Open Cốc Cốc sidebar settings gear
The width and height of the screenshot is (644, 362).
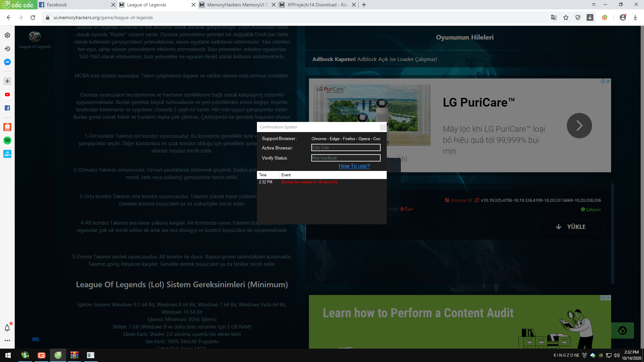[7, 35]
